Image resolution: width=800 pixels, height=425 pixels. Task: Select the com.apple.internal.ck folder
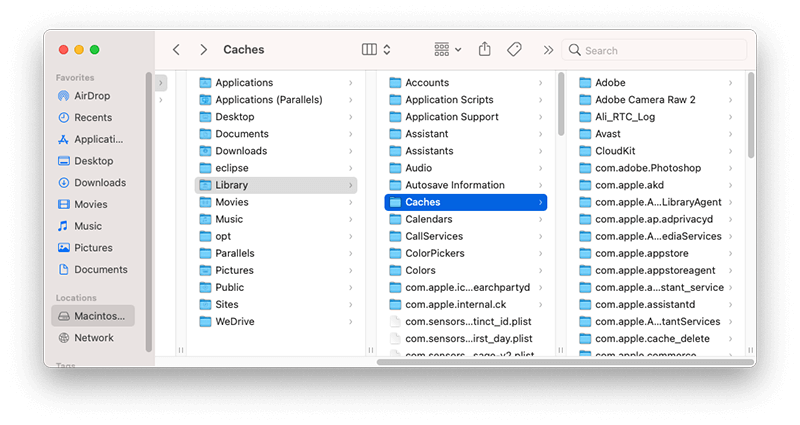pos(466,305)
